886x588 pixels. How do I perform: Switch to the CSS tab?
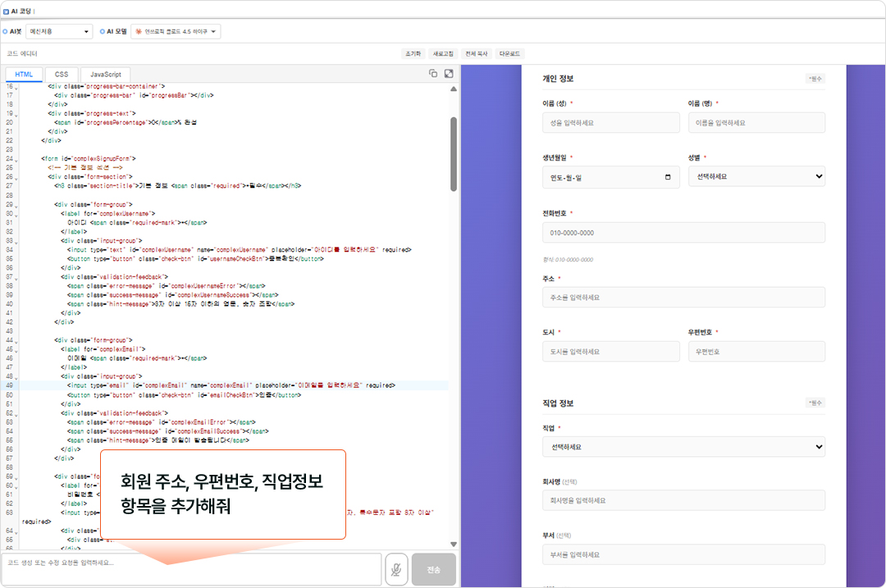click(62, 75)
